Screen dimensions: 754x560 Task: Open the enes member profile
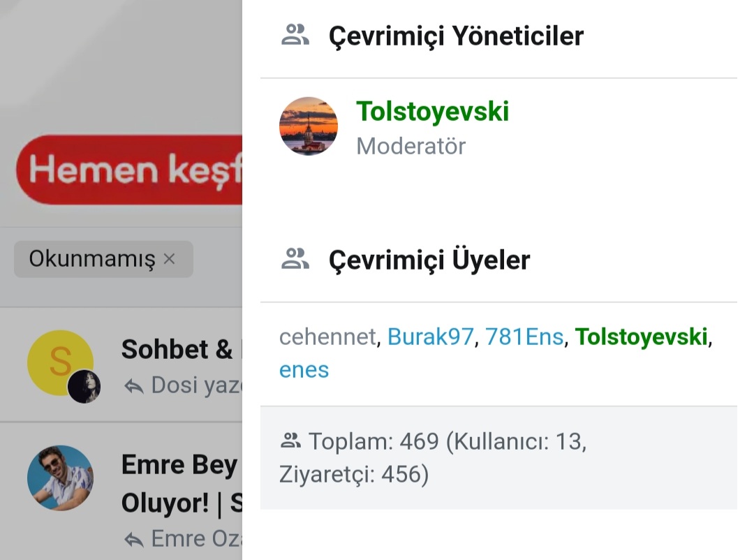pos(304,369)
